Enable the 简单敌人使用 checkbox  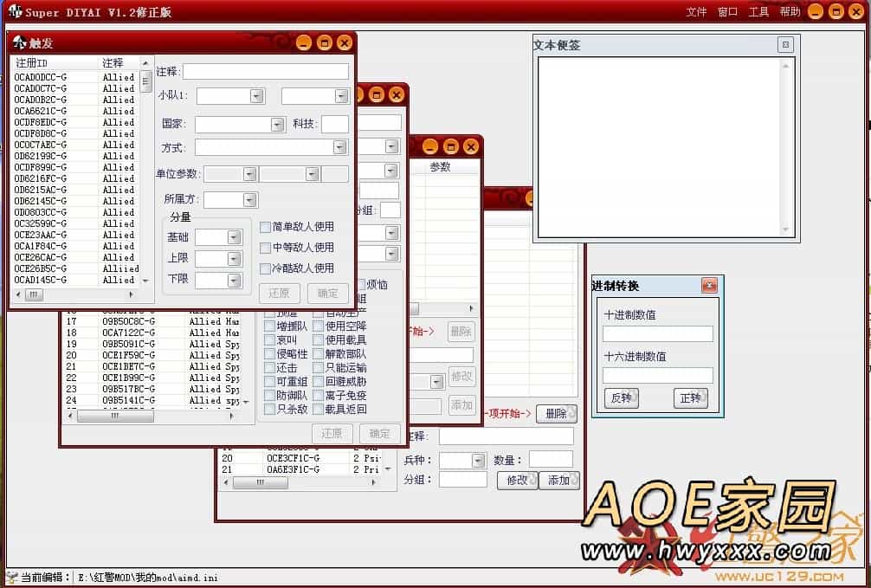pyautogui.click(x=266, y=227)
